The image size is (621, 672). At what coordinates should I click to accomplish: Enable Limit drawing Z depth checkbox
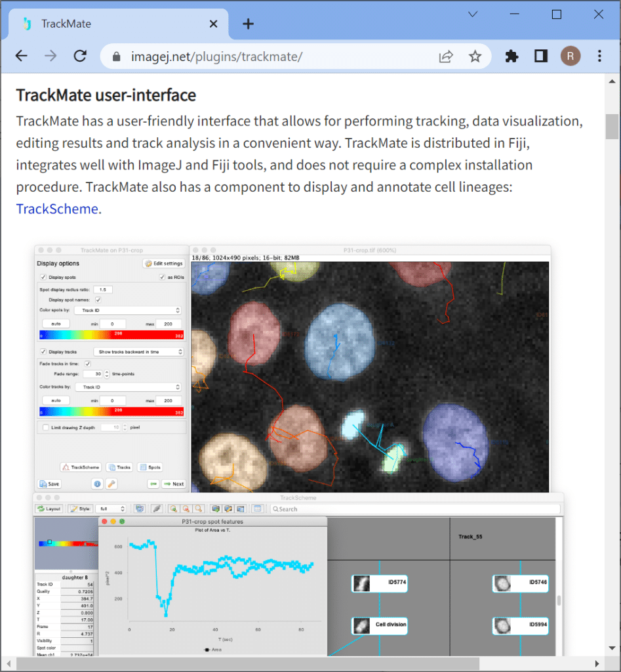point(44,427)
